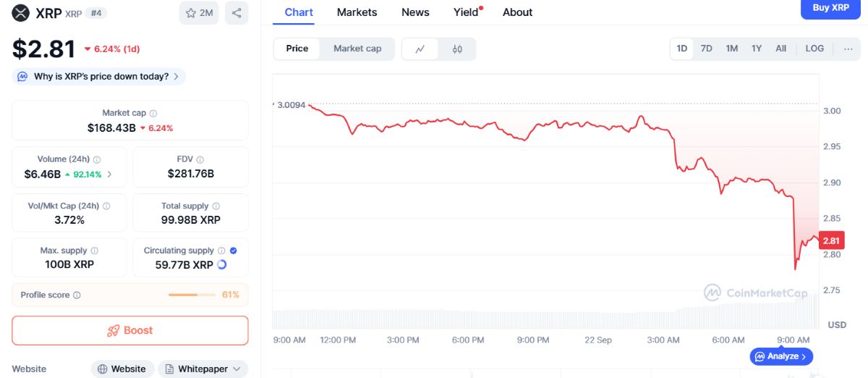This screenshot has width=868, height=378.
Task: Click the #4 rank badge
Action: pyautogui.click(x=95, y=13)
